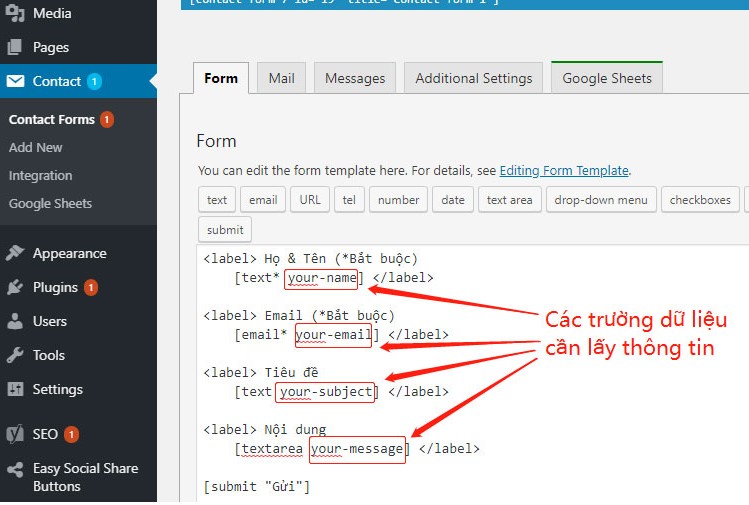This screenshot has width=749, height=505.
Task: Click the SEO Yoast icon
Action: tap(15, 434)
